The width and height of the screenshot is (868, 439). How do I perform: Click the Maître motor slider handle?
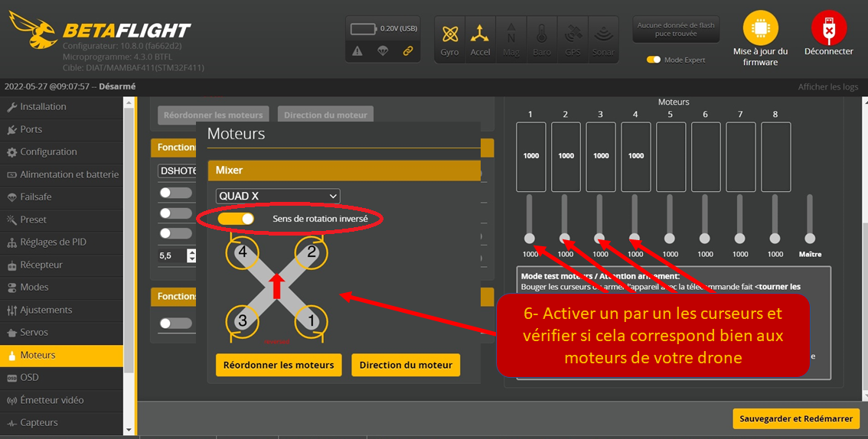(810, 239)
